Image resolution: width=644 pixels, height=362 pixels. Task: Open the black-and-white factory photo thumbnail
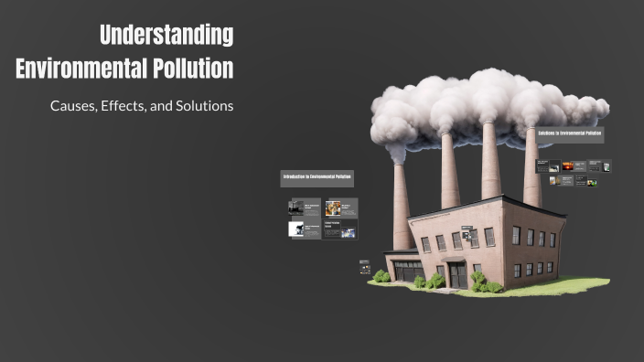coord(295,208)
